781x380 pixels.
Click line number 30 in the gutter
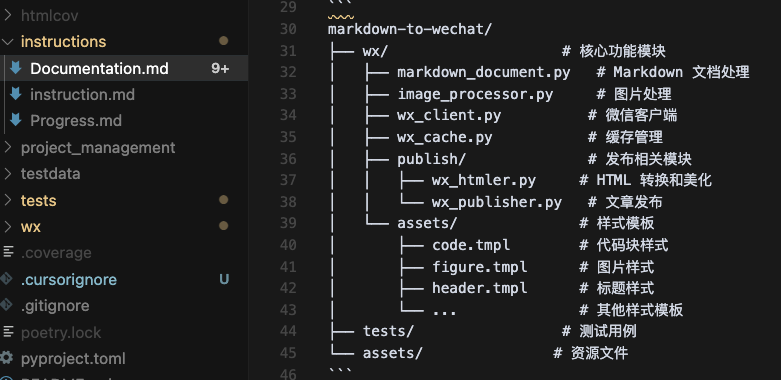click(x=288, y=29)
